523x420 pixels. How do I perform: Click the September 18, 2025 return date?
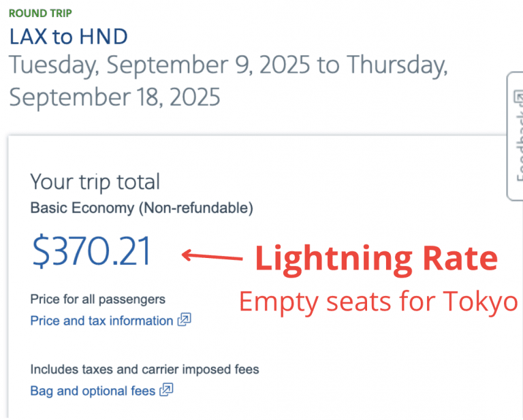[x=114, y=97]
